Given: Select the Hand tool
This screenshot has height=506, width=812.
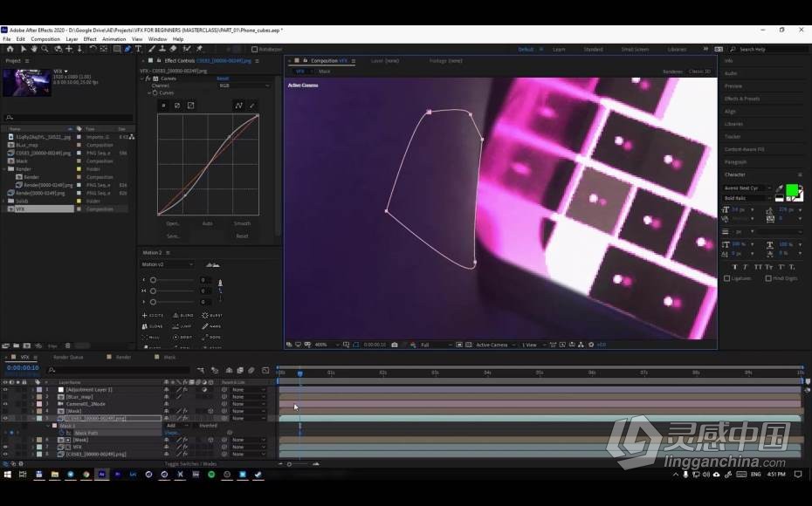Looking at the screenshot, I should click(34, 49).
